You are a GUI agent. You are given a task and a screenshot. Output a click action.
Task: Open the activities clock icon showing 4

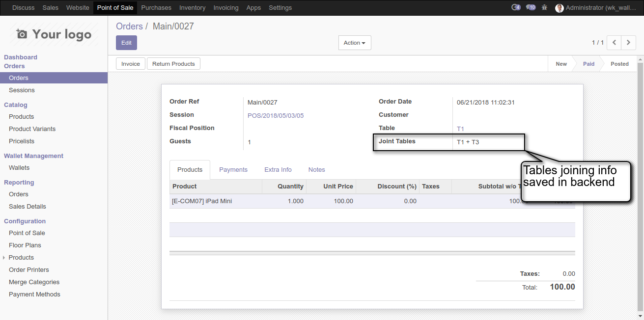(515, 7)
